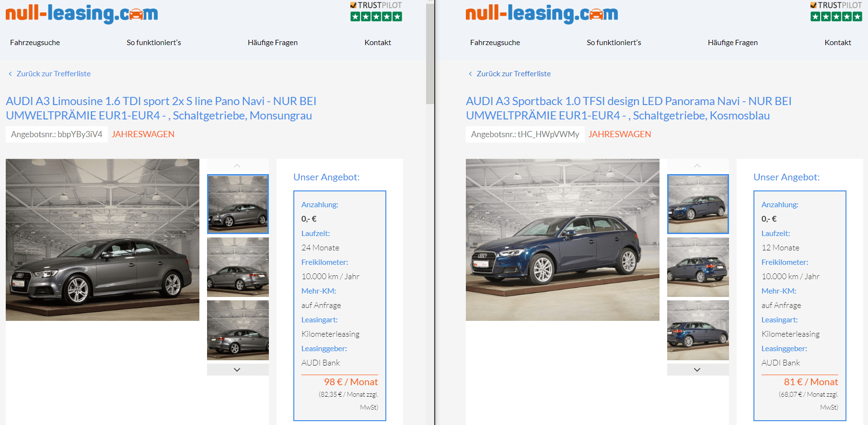
Task: Click Unser Angebot heading in right window
Action: (787, 177)
